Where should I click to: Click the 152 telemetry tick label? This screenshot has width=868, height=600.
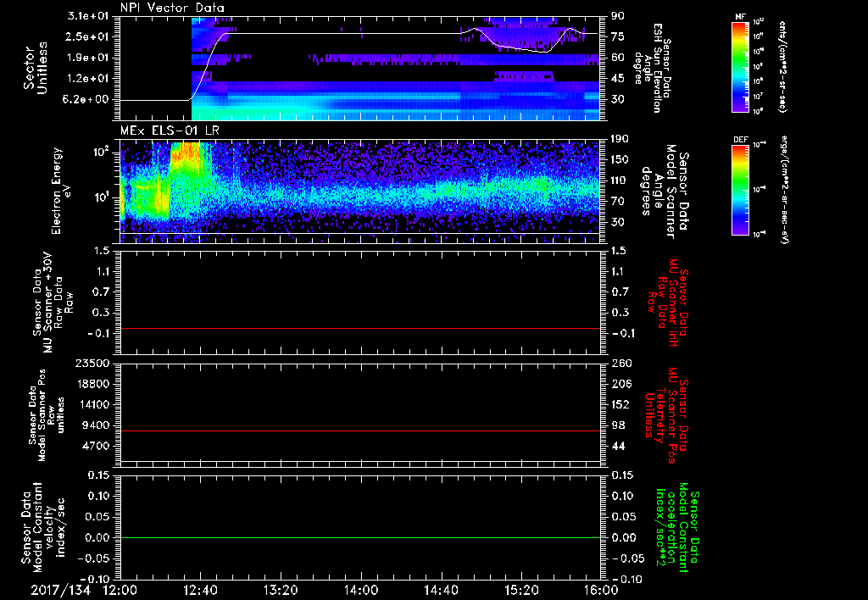(x=620, y=404)
